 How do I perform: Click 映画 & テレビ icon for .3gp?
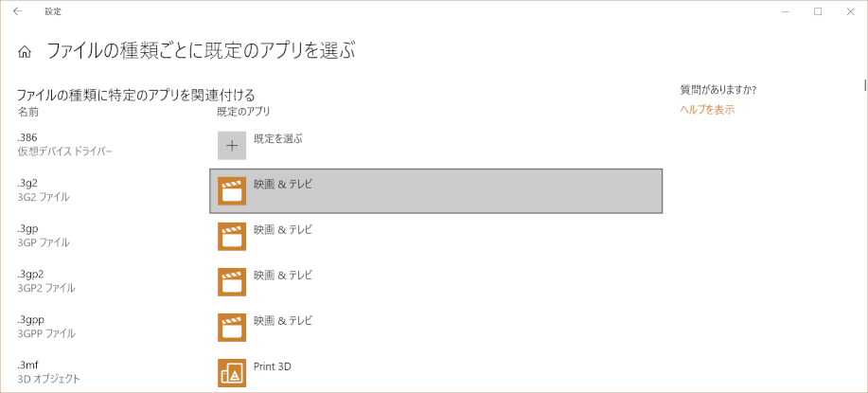[232, 237]
